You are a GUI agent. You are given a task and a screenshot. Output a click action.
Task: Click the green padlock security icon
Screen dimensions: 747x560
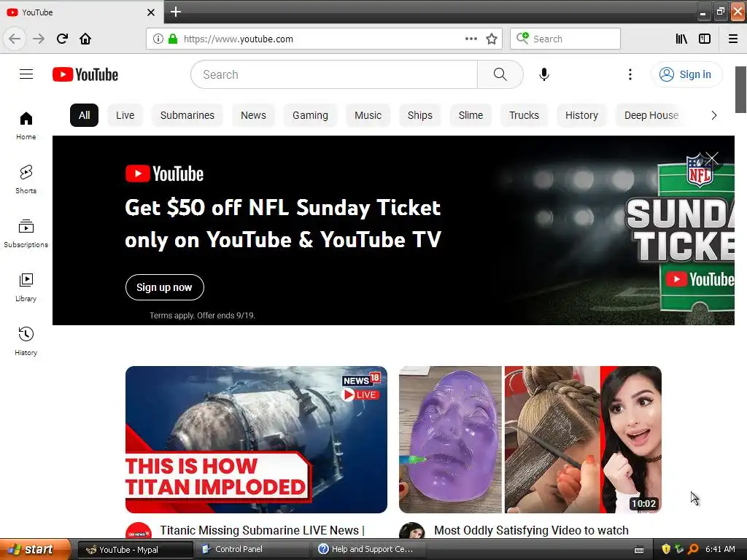(172, 39)
